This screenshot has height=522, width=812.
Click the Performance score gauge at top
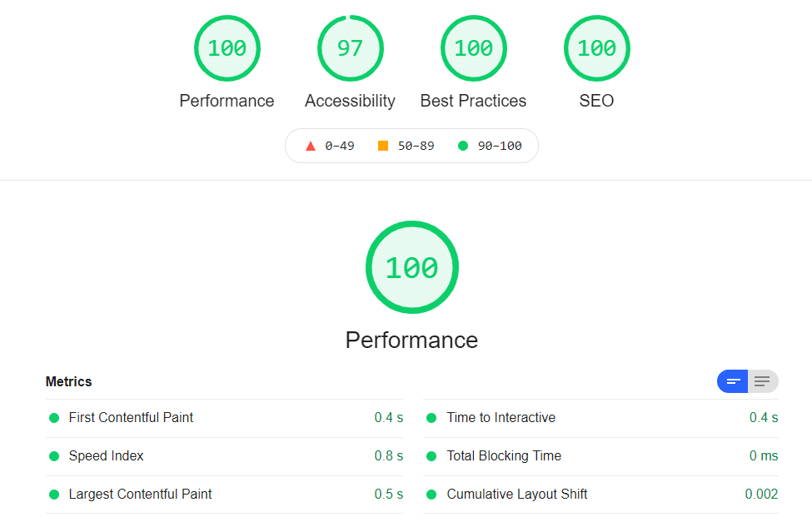point(227,48)
